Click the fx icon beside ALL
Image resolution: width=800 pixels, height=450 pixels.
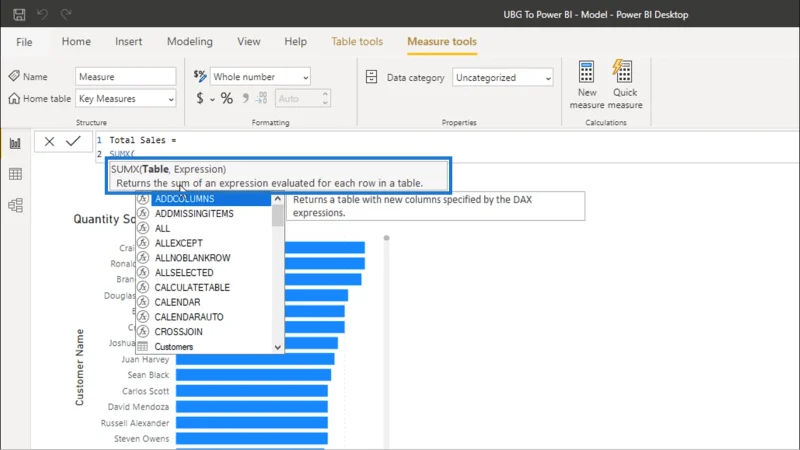(x=143, y=228)
